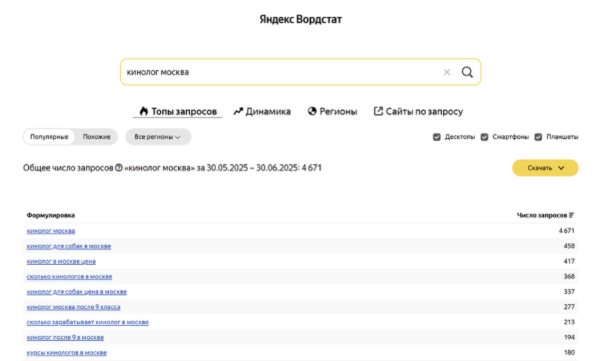
Task: Open the кинолог москва query link
Action: 51,231
